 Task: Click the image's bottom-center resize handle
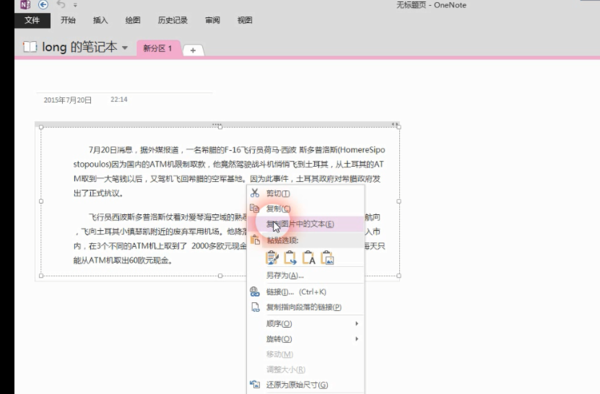[220, 275]
